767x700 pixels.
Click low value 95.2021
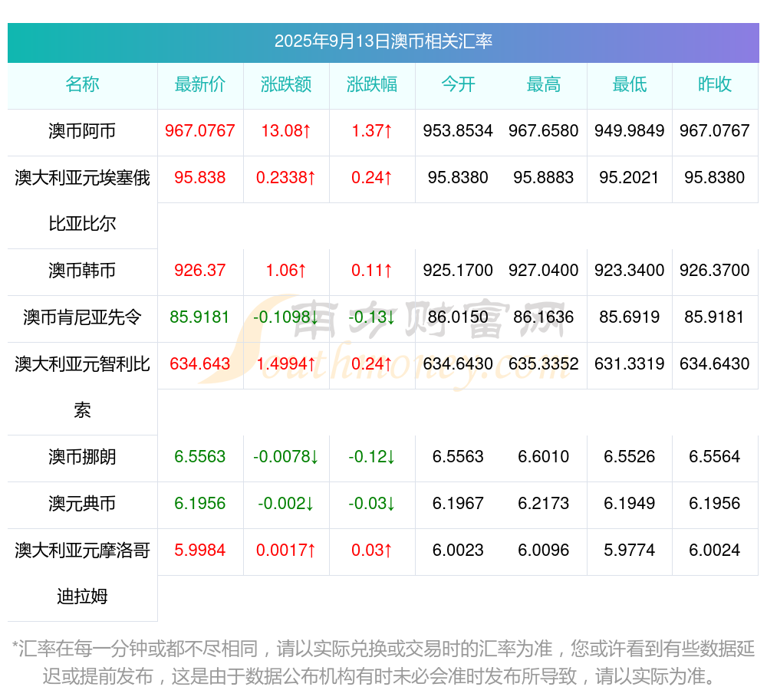click(x=630, y=177)
